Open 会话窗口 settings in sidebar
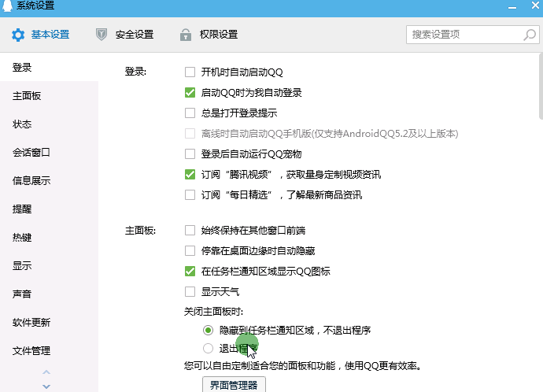This screenshot has width=543, height=392. tap(49, 153)
